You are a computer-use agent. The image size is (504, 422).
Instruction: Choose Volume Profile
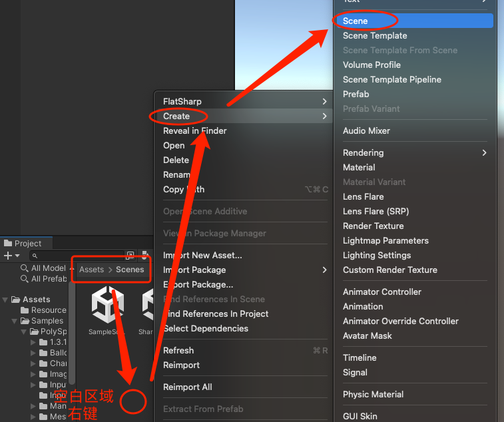tap(414, 65)
